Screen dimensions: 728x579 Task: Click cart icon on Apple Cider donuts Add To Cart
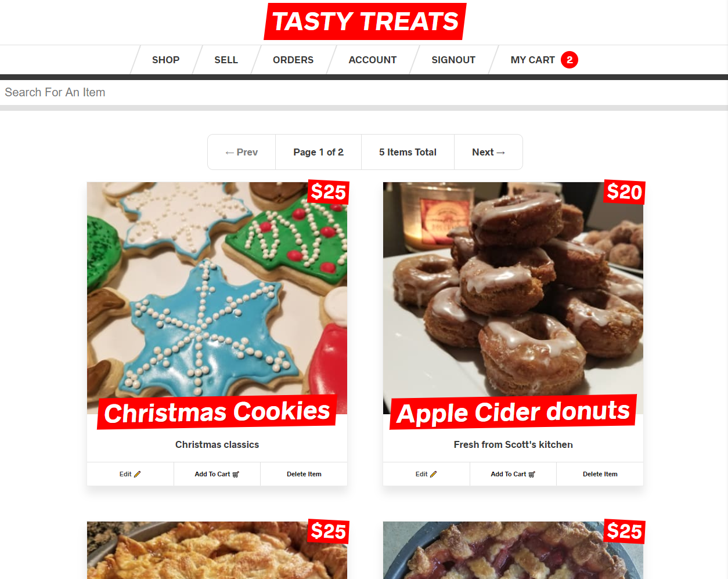coord(532,475)
